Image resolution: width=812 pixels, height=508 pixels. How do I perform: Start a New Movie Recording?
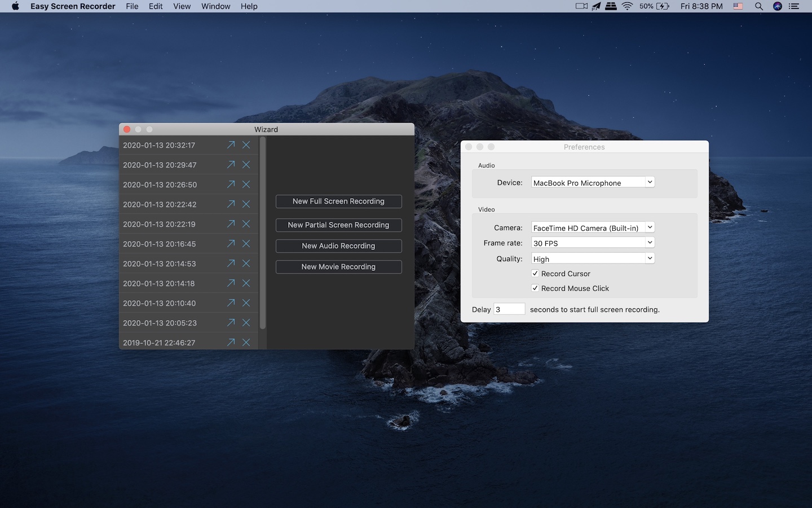(x=338, y=267)
